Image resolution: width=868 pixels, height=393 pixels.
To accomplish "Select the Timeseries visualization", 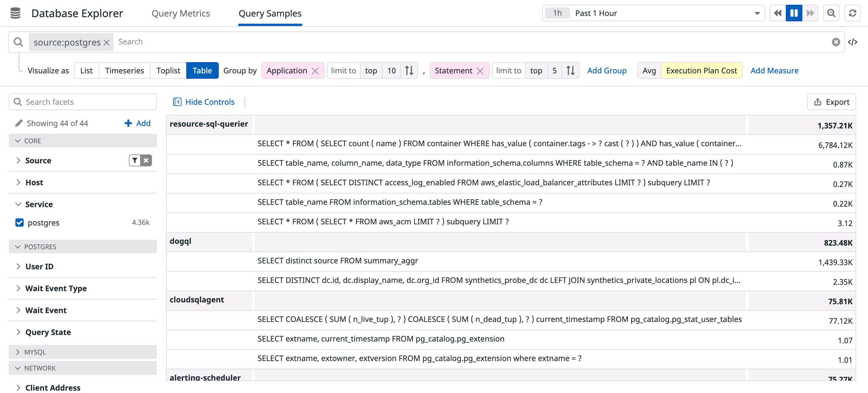I will (124, 70).
